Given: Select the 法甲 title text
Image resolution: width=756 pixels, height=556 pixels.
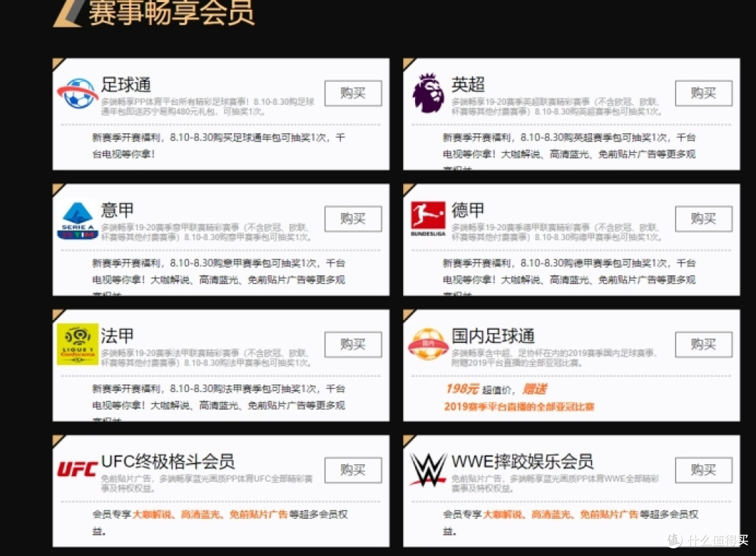Looking at the screenshot, I should pos(117,335).
